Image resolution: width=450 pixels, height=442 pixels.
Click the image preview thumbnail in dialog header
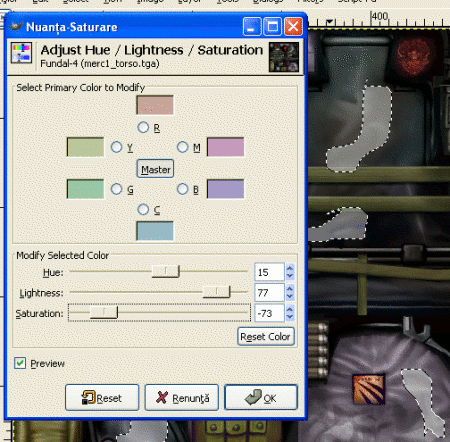(x=284, y=57)
